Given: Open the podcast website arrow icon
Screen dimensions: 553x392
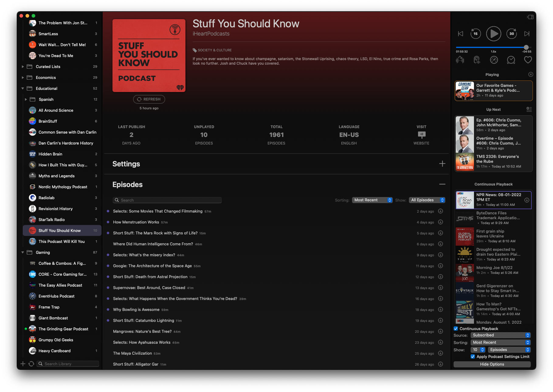Looking at the screenshot, I should coord(421,135).
